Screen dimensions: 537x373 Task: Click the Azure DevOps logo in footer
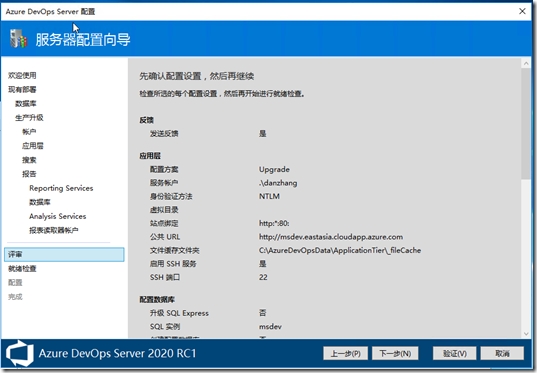tap(20, 353)
